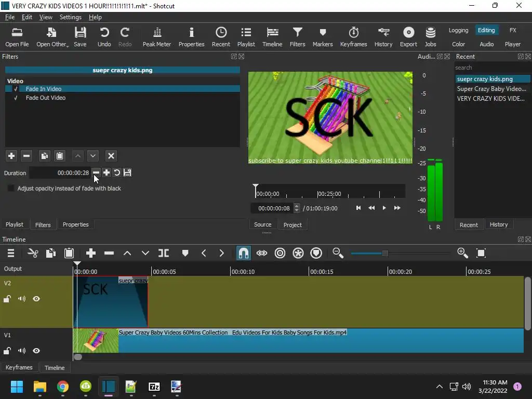Toggle the Timeline panel from the toolbar
This screenshot has width=532, height=399.
coord(272,37)
